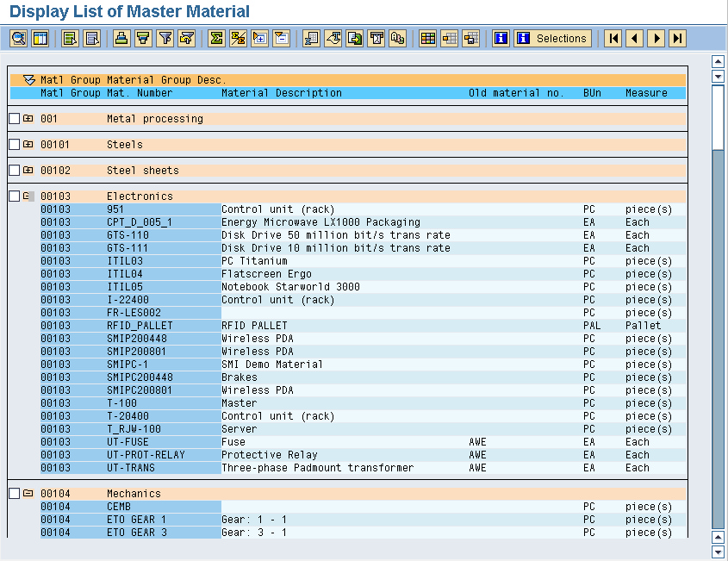
Task: Select material number FR-LES002
Action: (134, 313)
